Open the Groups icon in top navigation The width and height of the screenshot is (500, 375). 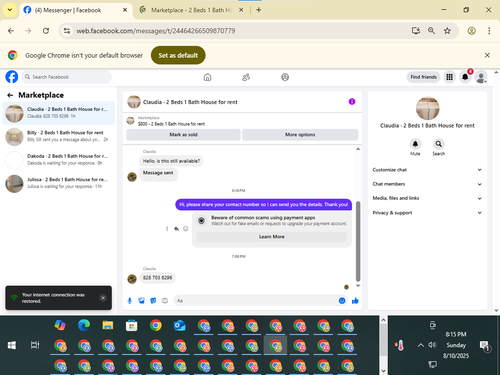285,77
